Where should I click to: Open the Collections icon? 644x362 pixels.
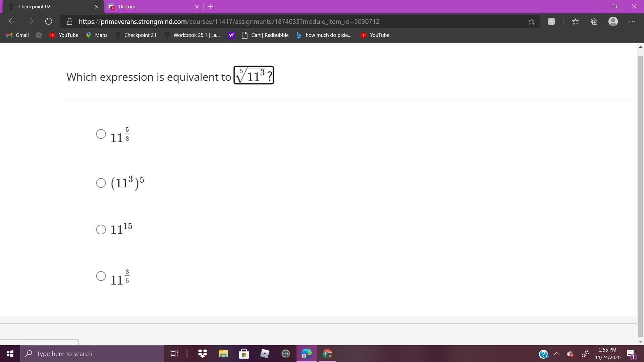coord(594,21)
